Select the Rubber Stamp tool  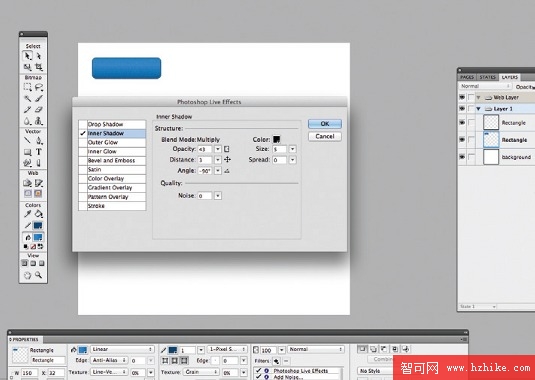click(39, 121)
